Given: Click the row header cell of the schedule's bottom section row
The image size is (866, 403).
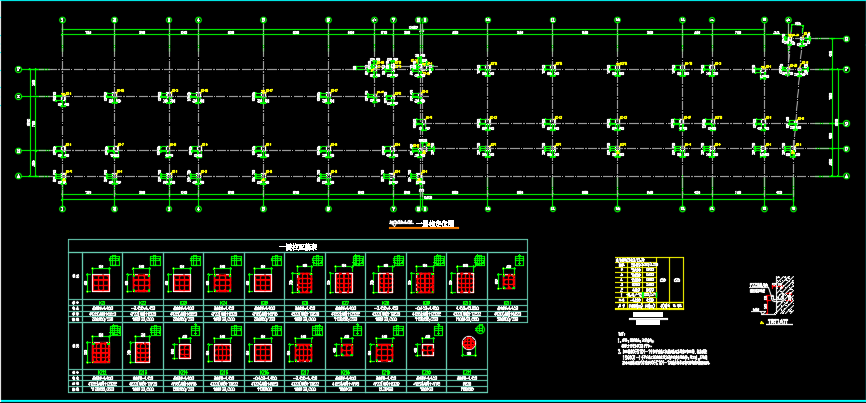Looking at the screenshot, I should (75, 346).
